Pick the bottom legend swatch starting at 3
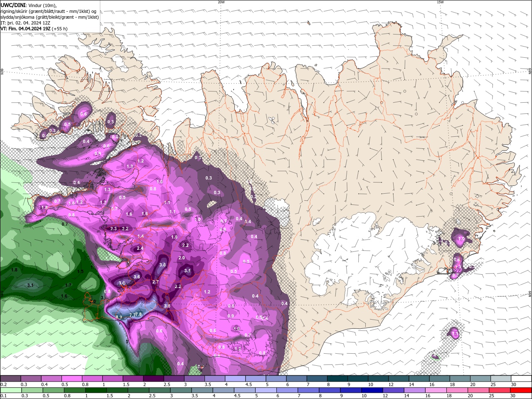 point(180,390)
